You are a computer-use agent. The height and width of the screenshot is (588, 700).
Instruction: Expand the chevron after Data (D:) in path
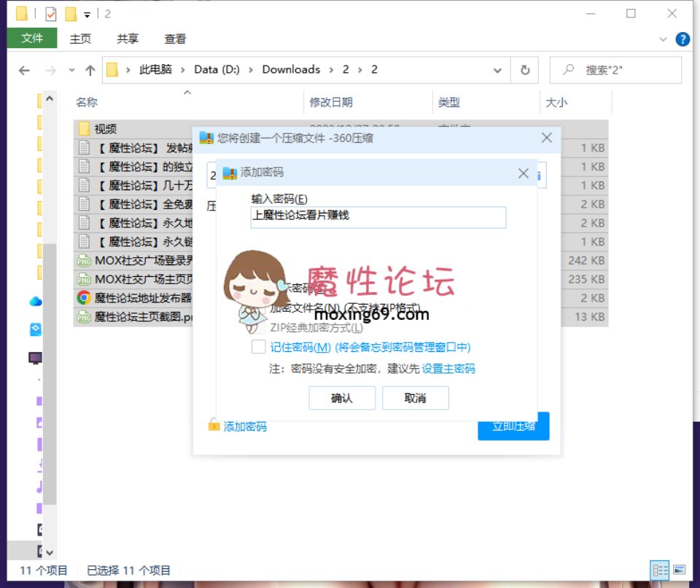tap(251, 70)
